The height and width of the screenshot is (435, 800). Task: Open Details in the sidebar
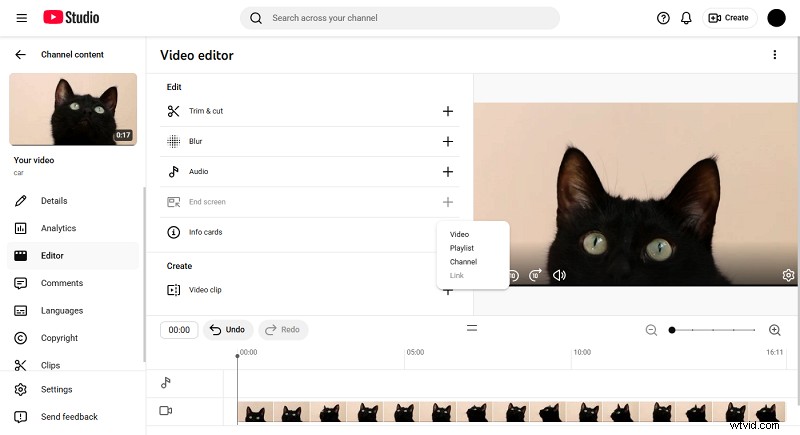[72, 201]
